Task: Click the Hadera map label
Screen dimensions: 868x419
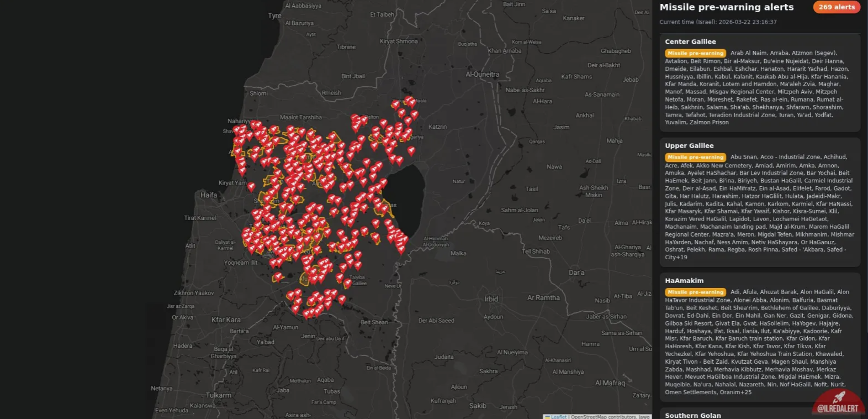Action: pyautogui.click(x=183, y=346)
